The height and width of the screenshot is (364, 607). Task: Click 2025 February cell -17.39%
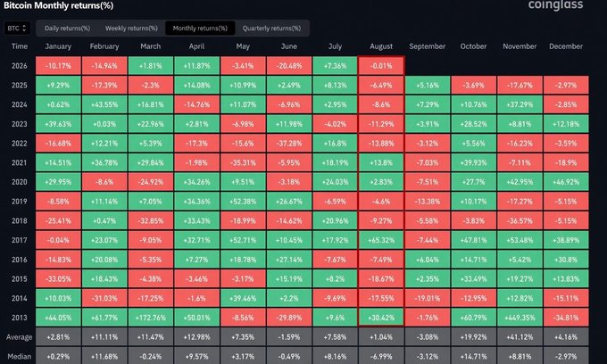click(104, 85)
